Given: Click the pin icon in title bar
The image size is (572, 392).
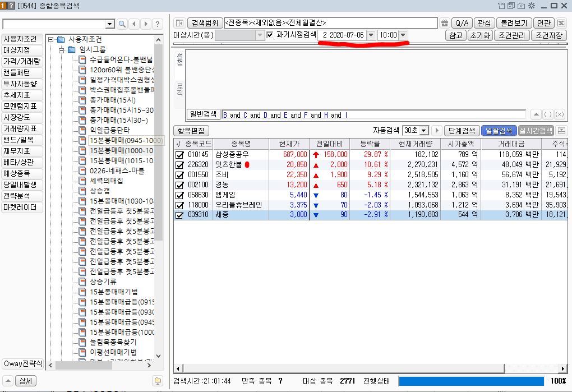Looking at the screenshot, I should point(501,6).
